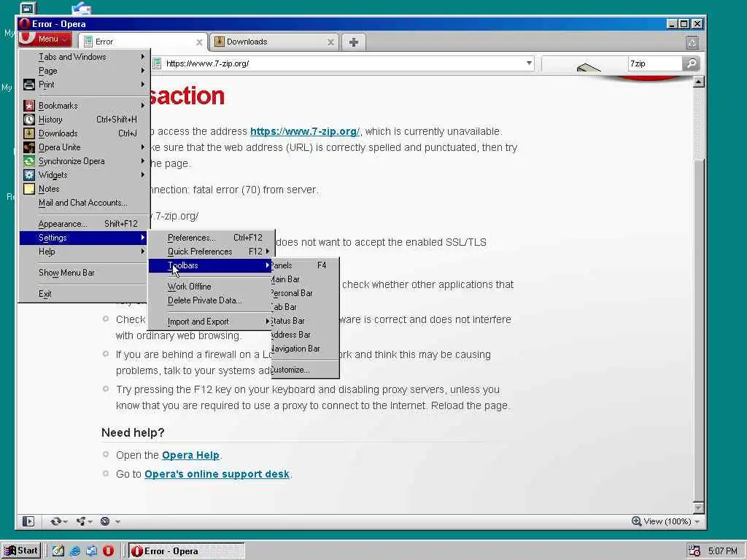Select the highlighted Settings menu entry
This screenshot has width=747, height=560.
click(85, 238)
